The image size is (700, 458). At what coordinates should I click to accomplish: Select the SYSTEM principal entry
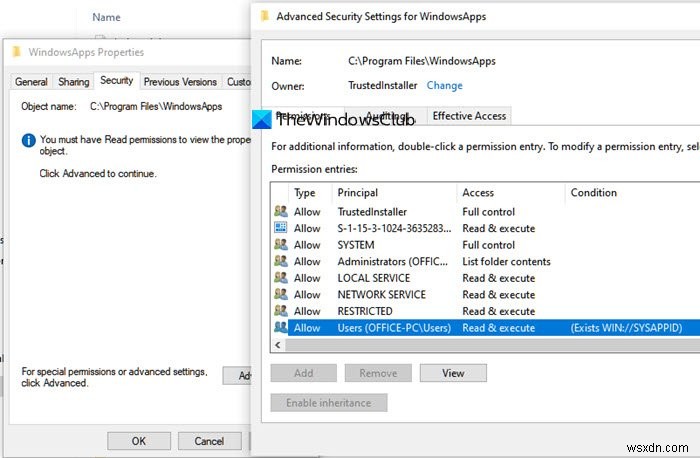356,245
